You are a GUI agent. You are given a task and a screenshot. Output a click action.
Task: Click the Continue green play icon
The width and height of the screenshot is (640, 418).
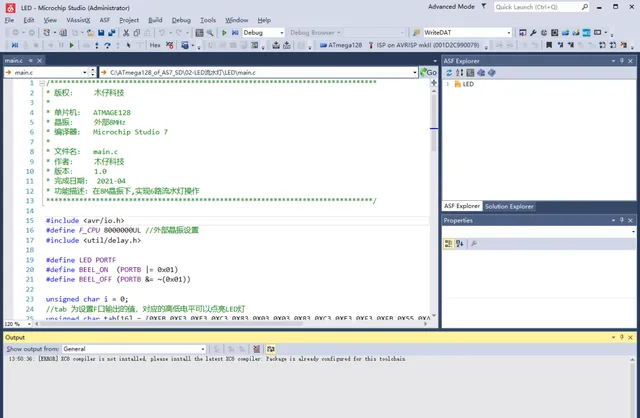[x=71, y=45]
